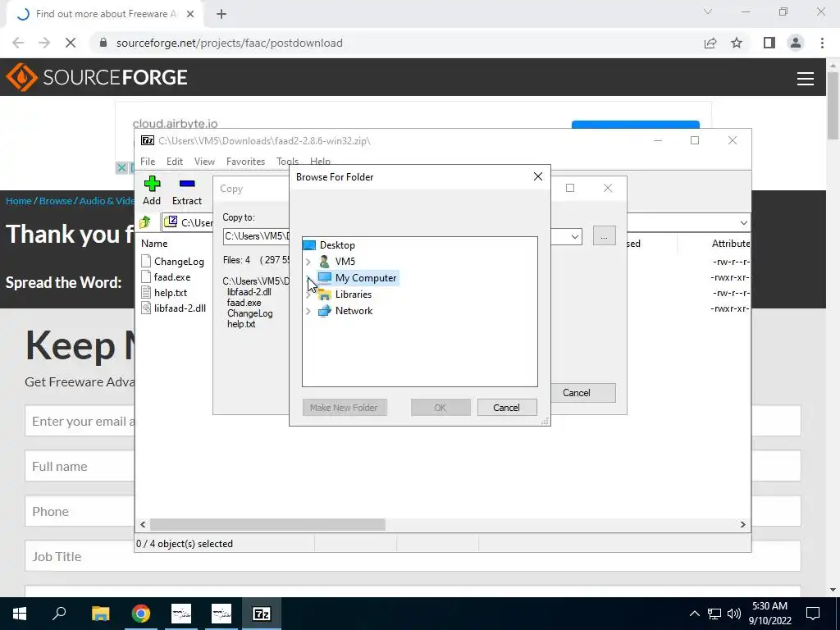Click the 7-Zip Add toolbar icon

point(152,185)
